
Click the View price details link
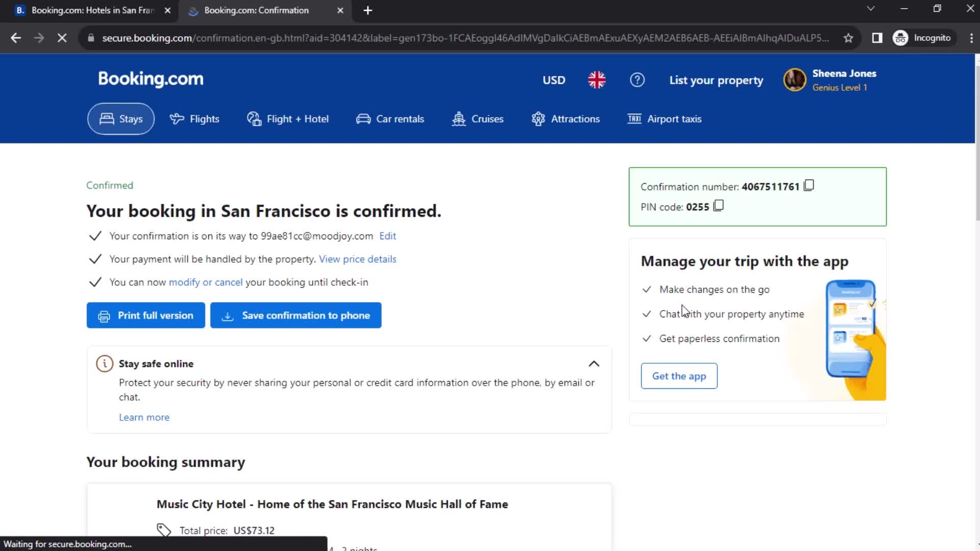358,259
